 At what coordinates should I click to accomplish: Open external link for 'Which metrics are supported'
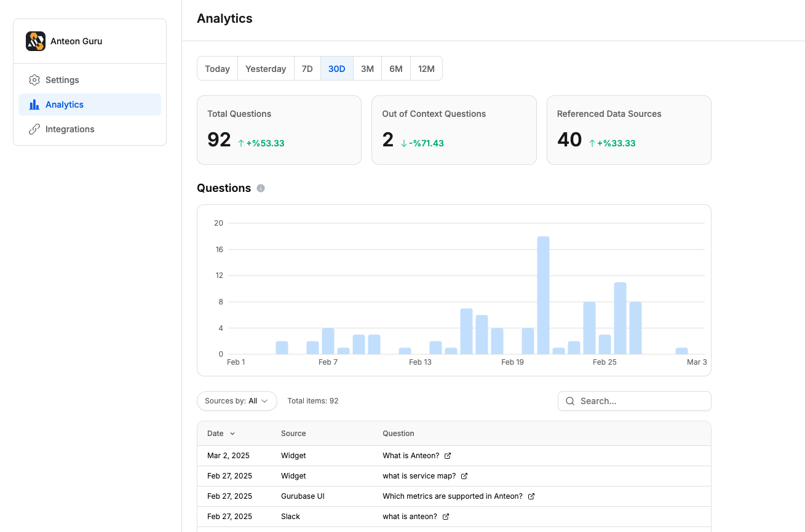[x=531, y=496]
